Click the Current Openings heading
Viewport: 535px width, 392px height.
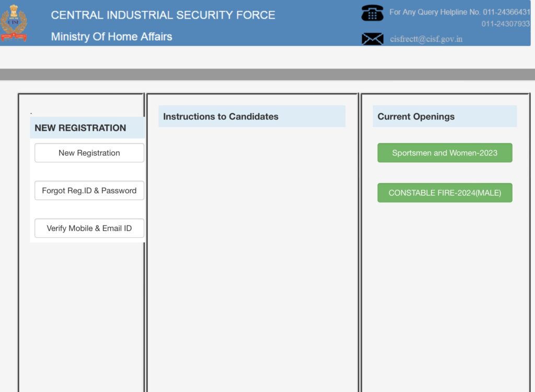[x=416, y=116]
